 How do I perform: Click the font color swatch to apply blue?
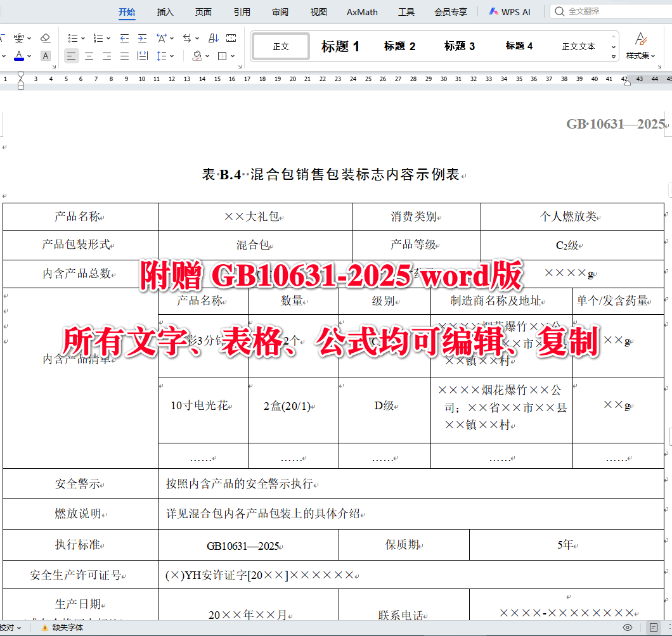click(x=18, y=54)
